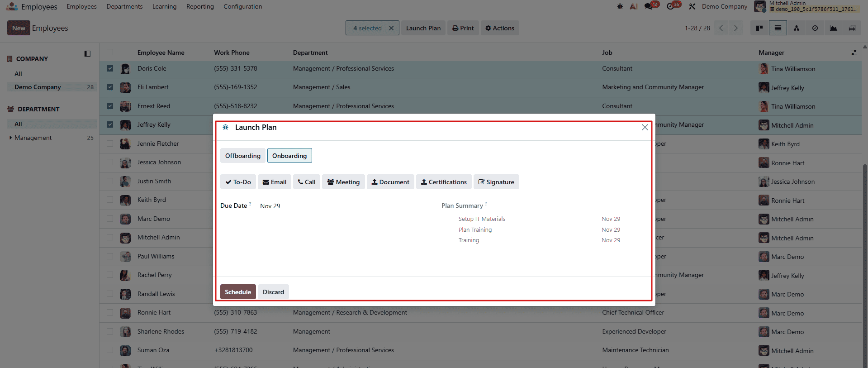Switch to Hierarchy view
Viewport: 868px width, 368px height.
[x=797, y=28]
